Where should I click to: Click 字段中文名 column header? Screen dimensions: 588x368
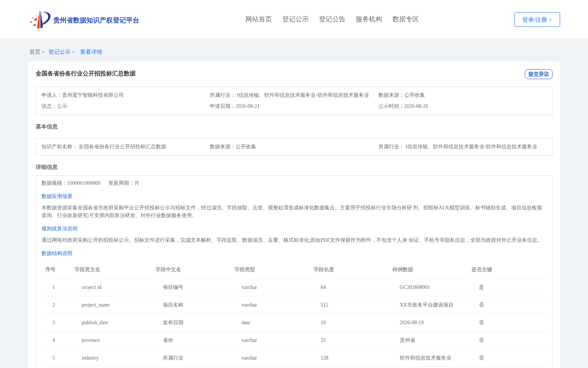click(x=168, y=269)
